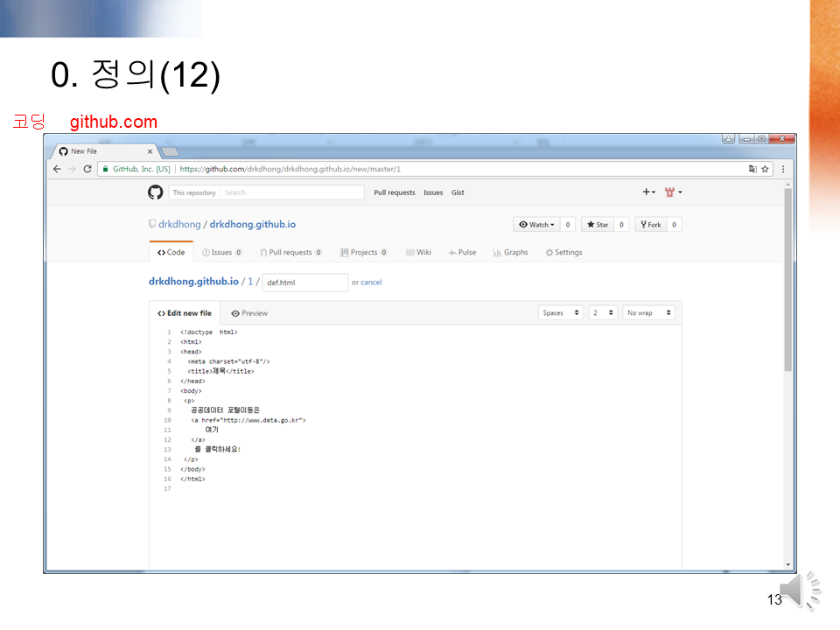
Task: Click the page vertical scrollbar thumb
Action: pyautogui.click(x=787, y=279)
